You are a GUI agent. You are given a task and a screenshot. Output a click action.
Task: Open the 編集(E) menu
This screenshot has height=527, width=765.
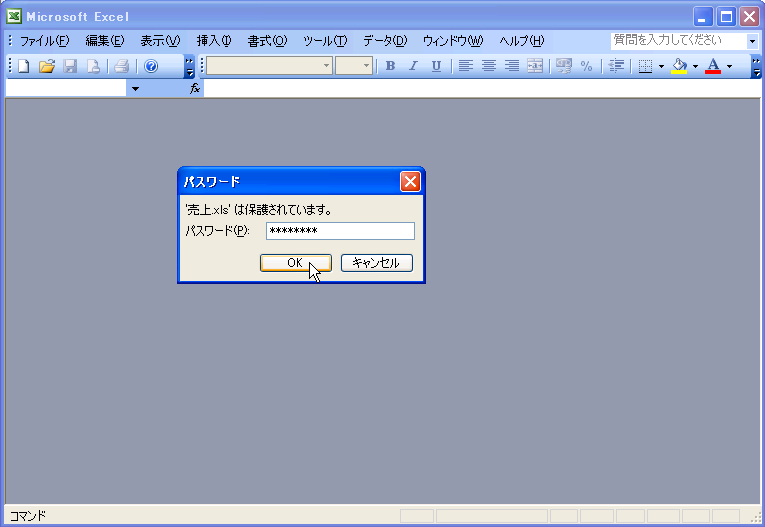tap(105, 41)
